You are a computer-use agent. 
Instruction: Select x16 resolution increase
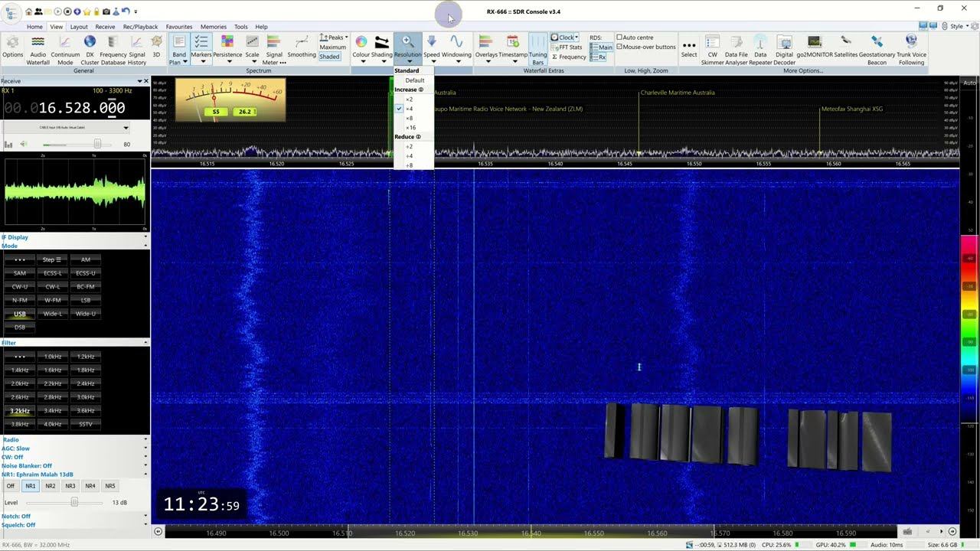[x=410, y=128]
